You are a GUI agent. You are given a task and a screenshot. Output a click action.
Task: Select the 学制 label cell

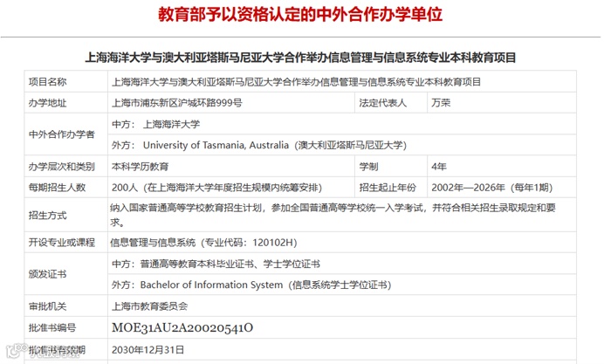pos(391,167)
